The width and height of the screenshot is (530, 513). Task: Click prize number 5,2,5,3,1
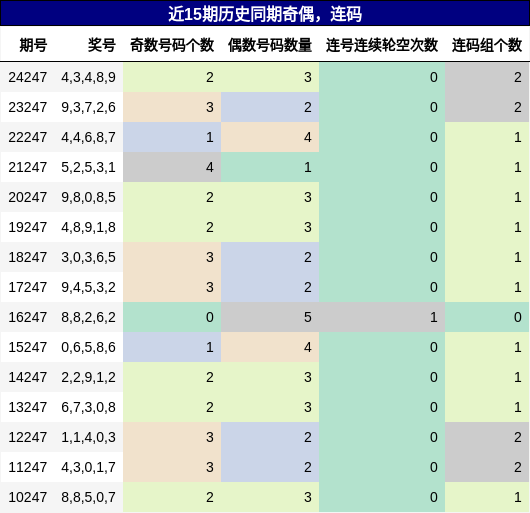[89, 167]
